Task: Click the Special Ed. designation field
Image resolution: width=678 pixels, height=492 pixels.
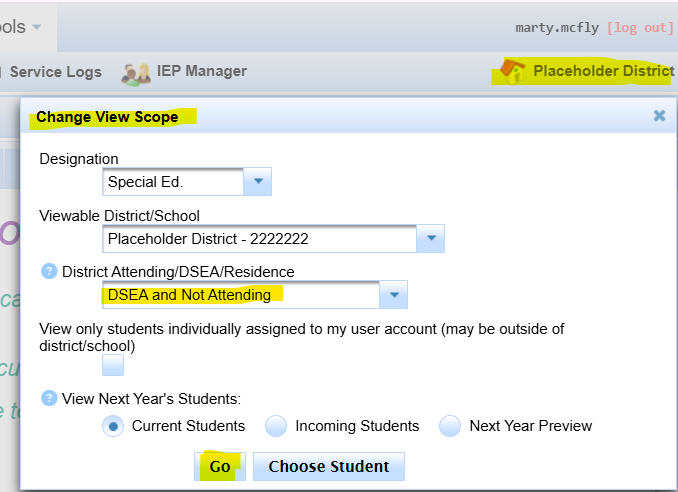Action: tap(173, 182)
